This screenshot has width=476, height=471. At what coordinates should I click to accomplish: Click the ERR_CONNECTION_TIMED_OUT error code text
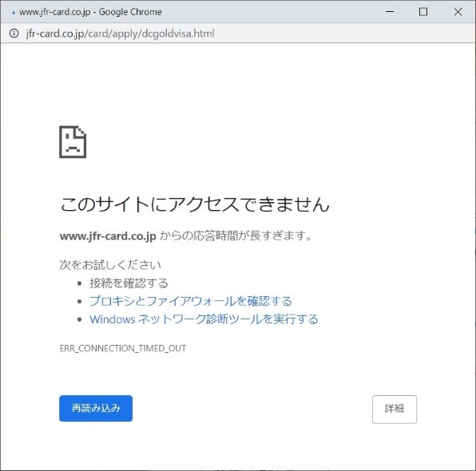(123, 348)
